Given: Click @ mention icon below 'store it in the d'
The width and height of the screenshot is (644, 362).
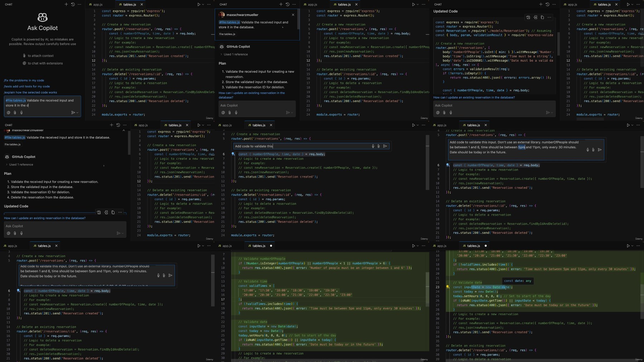Looking at the screenshot, I should [9, 112].
